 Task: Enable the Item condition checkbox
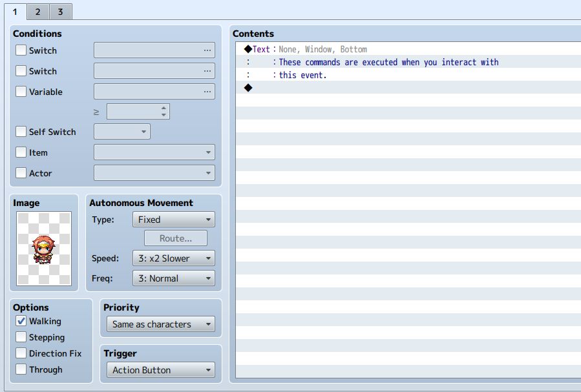[x=21, y=152]
